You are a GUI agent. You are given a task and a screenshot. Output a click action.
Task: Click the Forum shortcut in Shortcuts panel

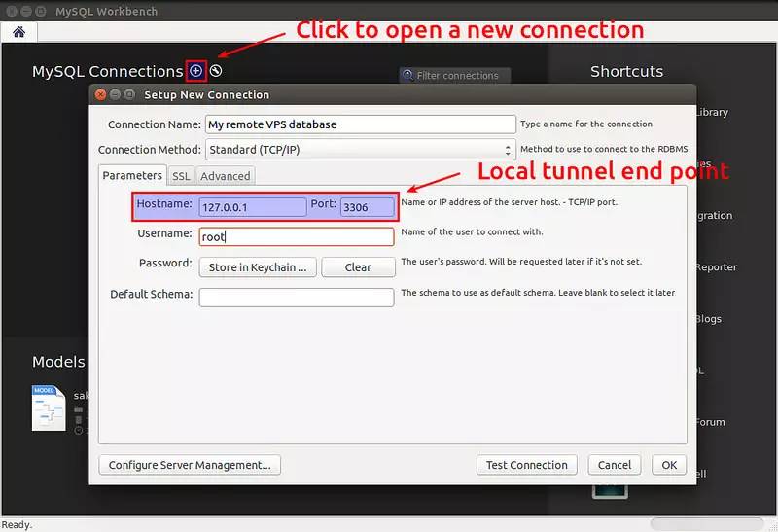(711, 422)
